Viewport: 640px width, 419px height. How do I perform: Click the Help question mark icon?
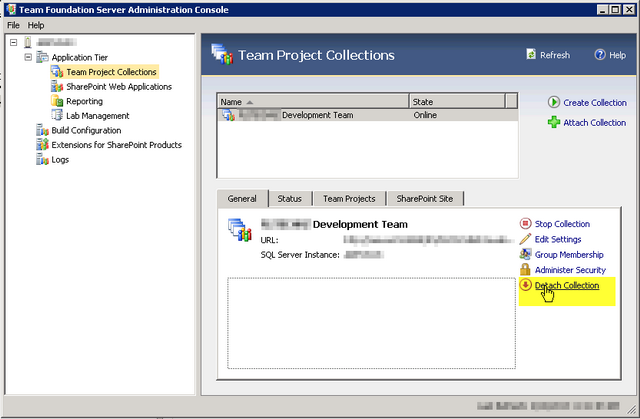click(x=600, y=54)
